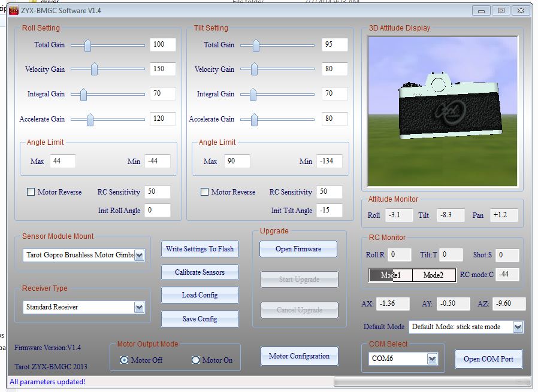The image size is (538, 392).
Task: Click the Init Tilt Angle field
Action: tap(330, 210)
